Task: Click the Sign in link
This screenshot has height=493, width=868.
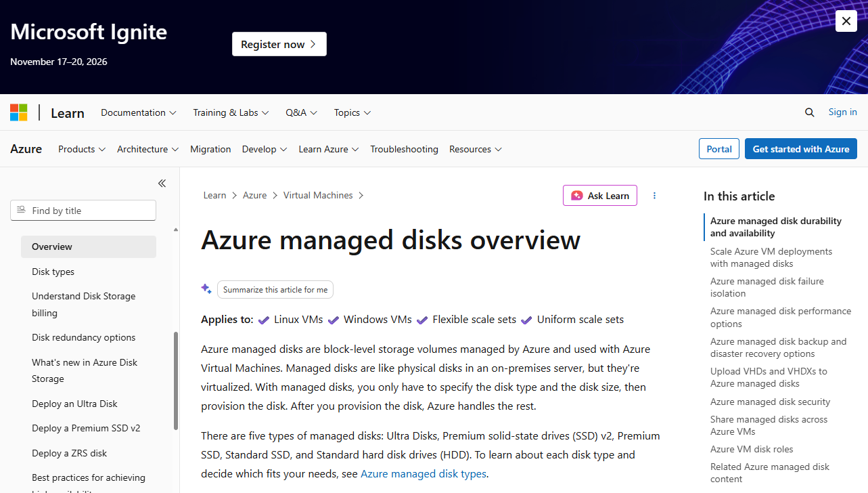Action: [843, 112]
